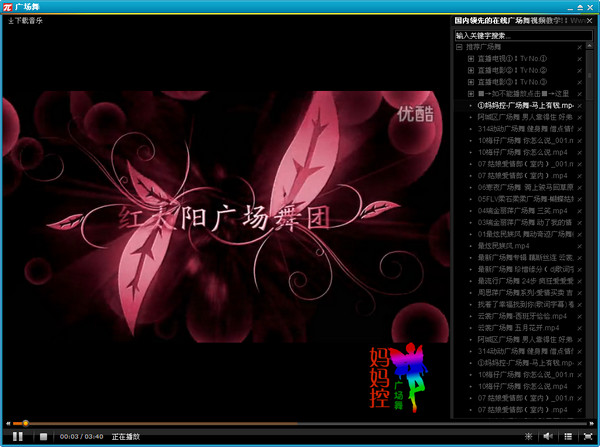Collapse the 推荐广场舞 tree group
Image resolution: width=600 pixels, height=447 pixels.
[x=459, y=47]
